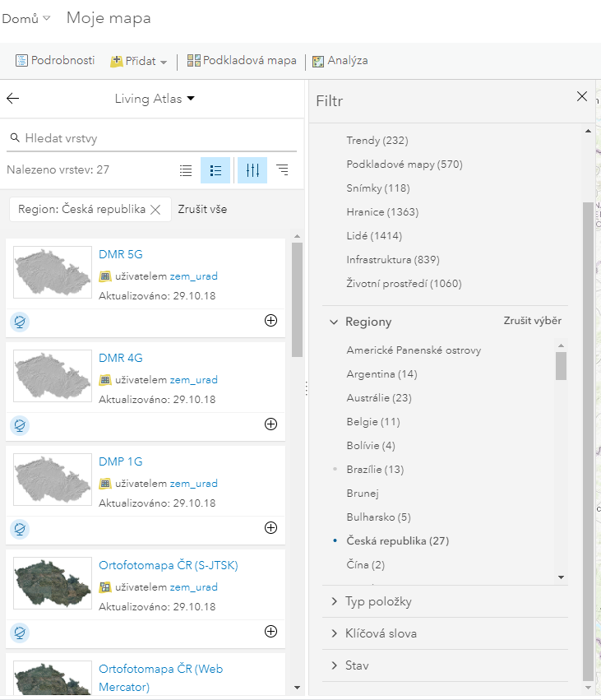Expand the Stav filter section
This screenshot has width=601, height=700.
pos(334,665)
